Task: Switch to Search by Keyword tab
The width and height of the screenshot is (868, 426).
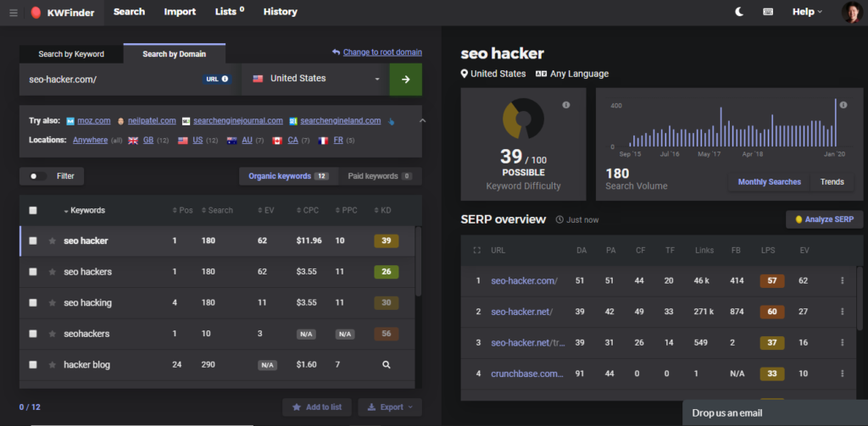Action: [71, 54]
